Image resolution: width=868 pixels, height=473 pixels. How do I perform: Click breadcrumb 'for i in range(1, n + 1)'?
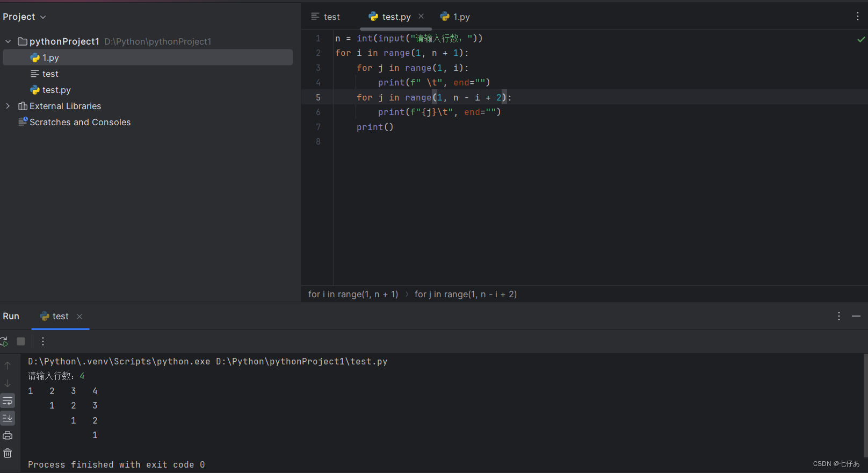tap(353, 294)
